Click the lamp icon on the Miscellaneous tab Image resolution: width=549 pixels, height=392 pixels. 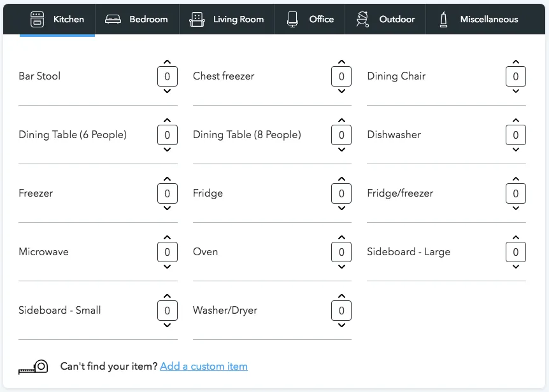click(443, 18)
